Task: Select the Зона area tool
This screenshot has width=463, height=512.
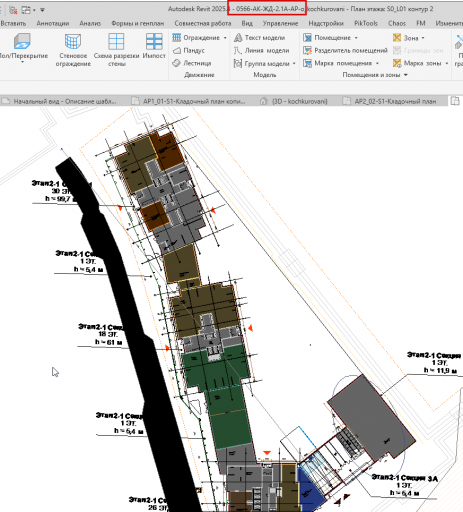Action: pos(405,38)
